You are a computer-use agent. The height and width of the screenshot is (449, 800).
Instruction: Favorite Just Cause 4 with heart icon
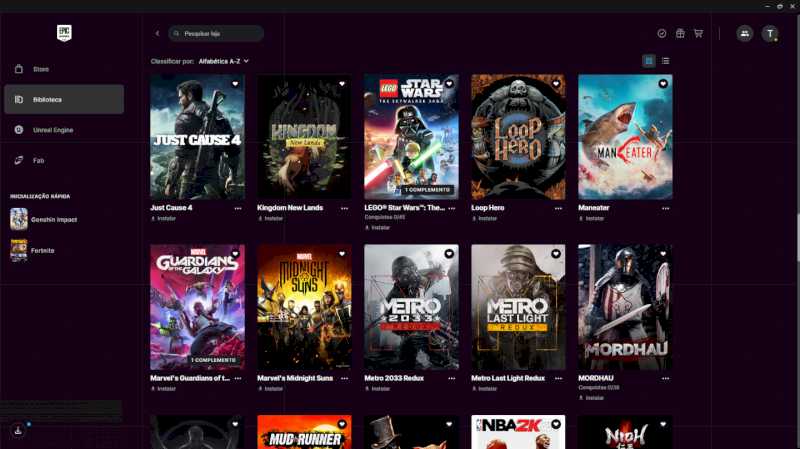click(235, 84)
